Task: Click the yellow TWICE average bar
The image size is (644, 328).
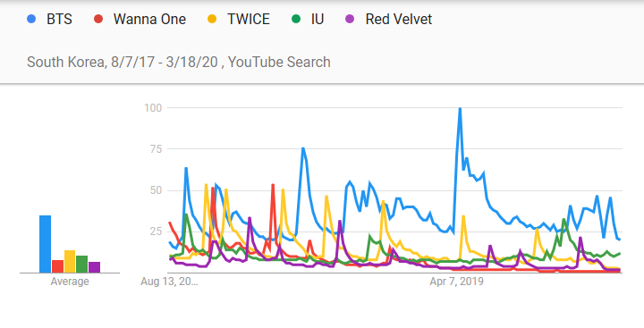Action: pos(70,262)
